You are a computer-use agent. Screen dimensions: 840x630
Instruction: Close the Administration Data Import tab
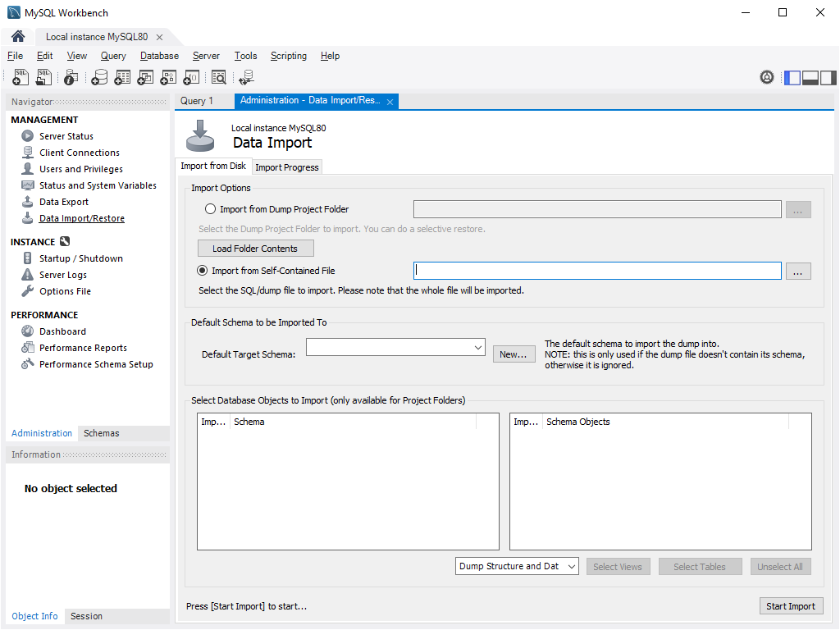390,102
